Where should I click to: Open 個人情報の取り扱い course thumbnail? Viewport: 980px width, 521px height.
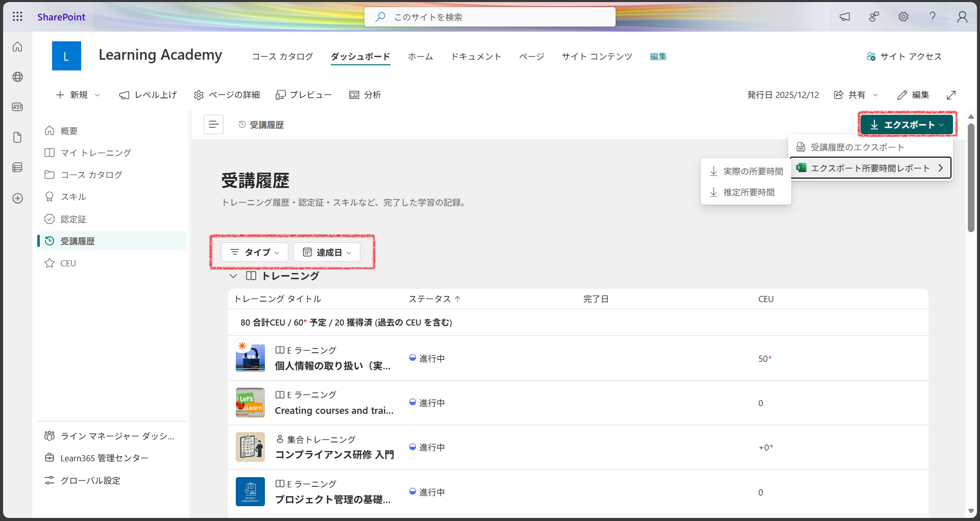(250, 358)
